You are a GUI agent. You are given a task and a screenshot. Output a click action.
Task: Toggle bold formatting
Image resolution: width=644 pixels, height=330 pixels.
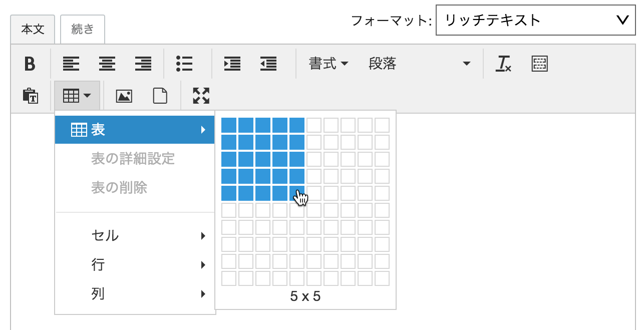tap(30, 64)
